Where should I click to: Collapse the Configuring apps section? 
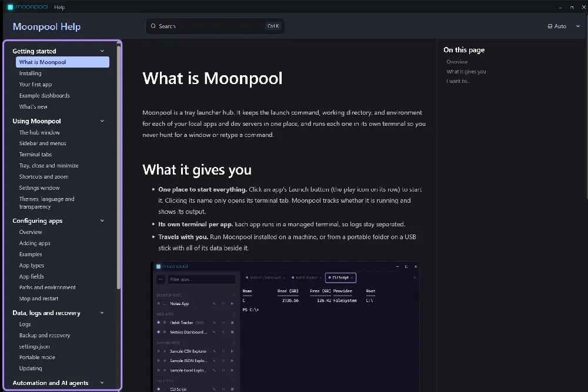[102, 221]
